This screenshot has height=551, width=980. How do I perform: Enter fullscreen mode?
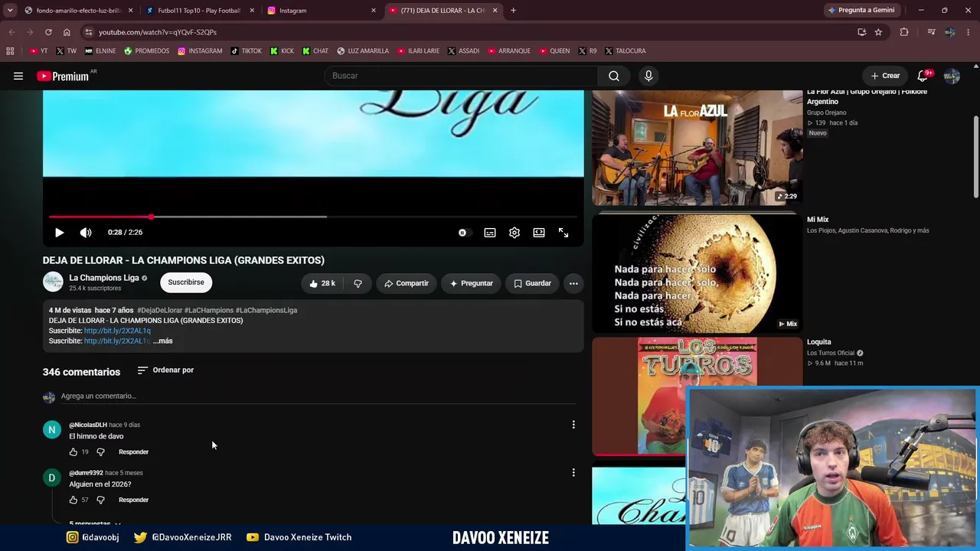pyautogui.click(x=563, y=233)
